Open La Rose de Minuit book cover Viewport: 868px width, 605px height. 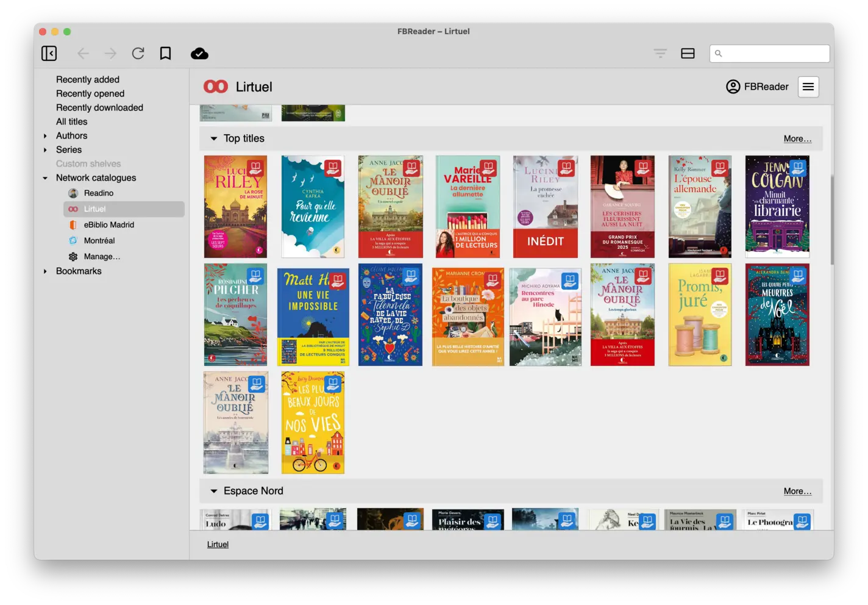235,207
